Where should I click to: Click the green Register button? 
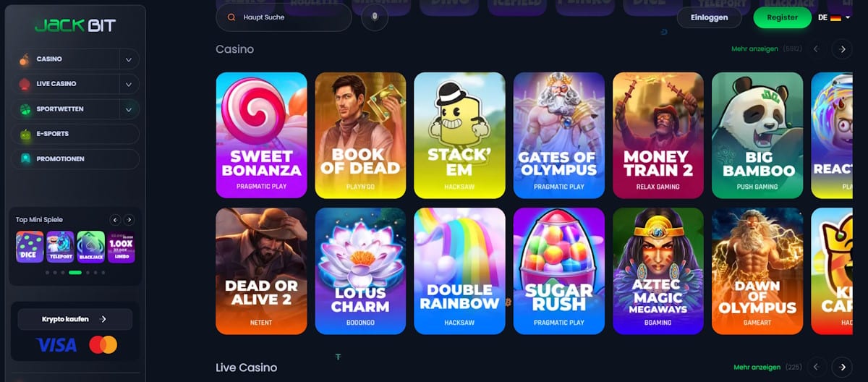point(783,17)
